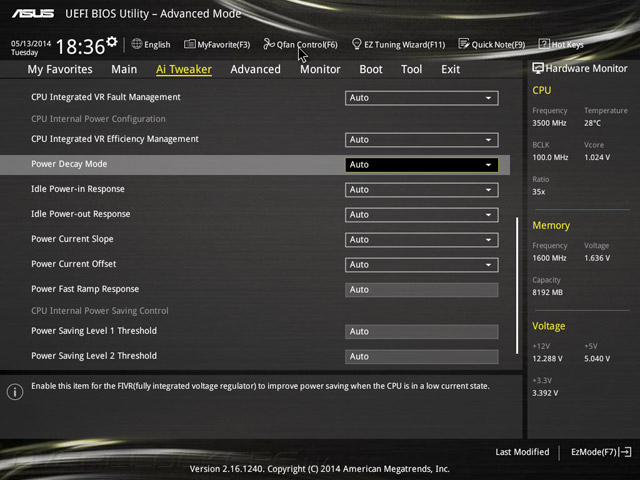Click the Quick Note pencil icon
Image resolution: width=640 pixels, height=480 pixels.
point(464,44)
